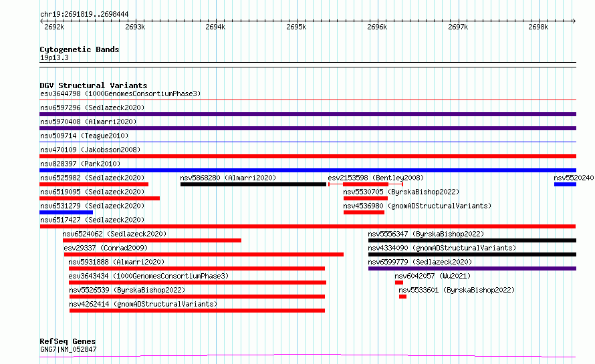595x364 pixels.
Task: Select the nsv6517427 Sedlazeck2020 label
Action: point(92,220)
